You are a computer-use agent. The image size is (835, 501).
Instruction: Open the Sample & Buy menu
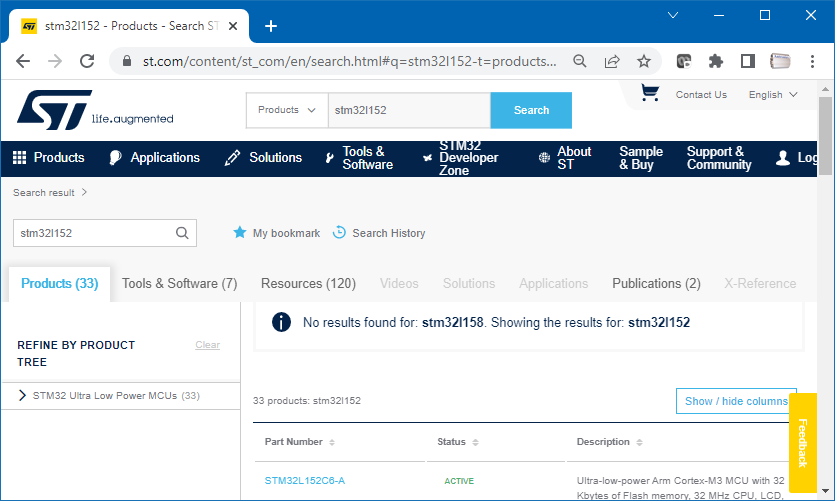coord(641,158)
